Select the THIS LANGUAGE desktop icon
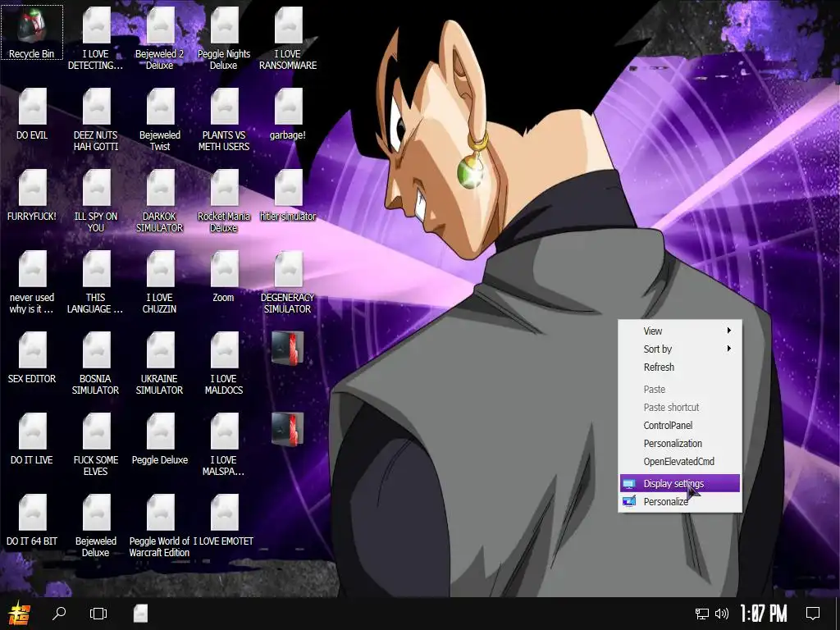The height and width of the screenshot is (630, 840). click(95, 283)
